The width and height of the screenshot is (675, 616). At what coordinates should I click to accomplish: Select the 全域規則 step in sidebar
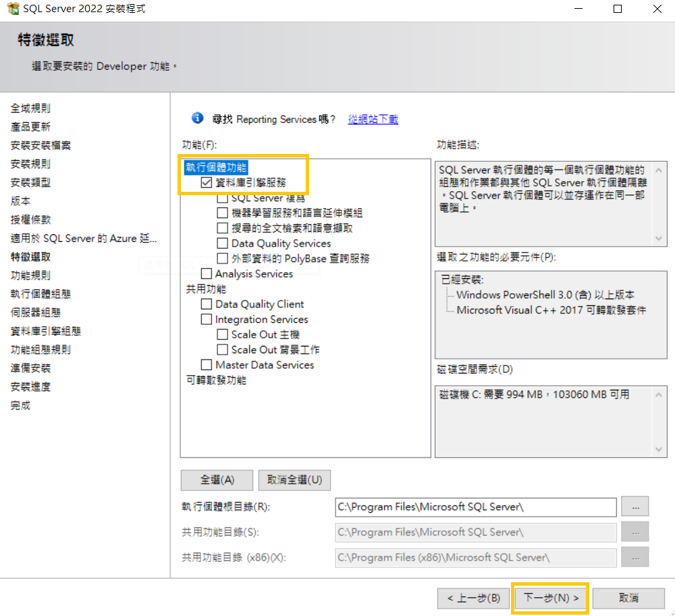click(30, 108)
